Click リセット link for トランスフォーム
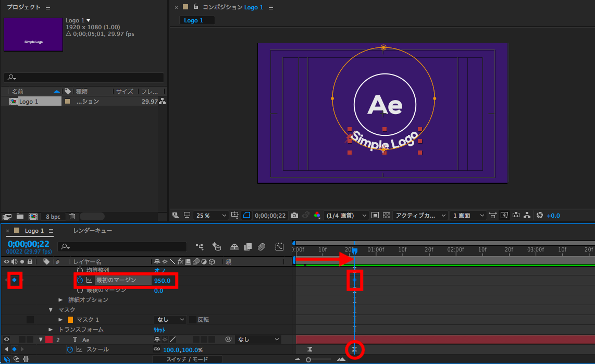595x364 pixels. point(158,330)
